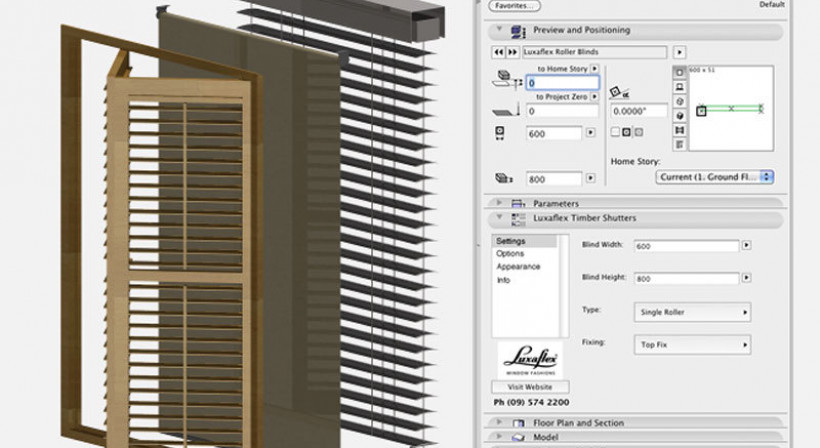Click the phone number Ph (09) 574 2200
Image resolution: width=820 pixels, height=448 pixels.
[531, 403]
